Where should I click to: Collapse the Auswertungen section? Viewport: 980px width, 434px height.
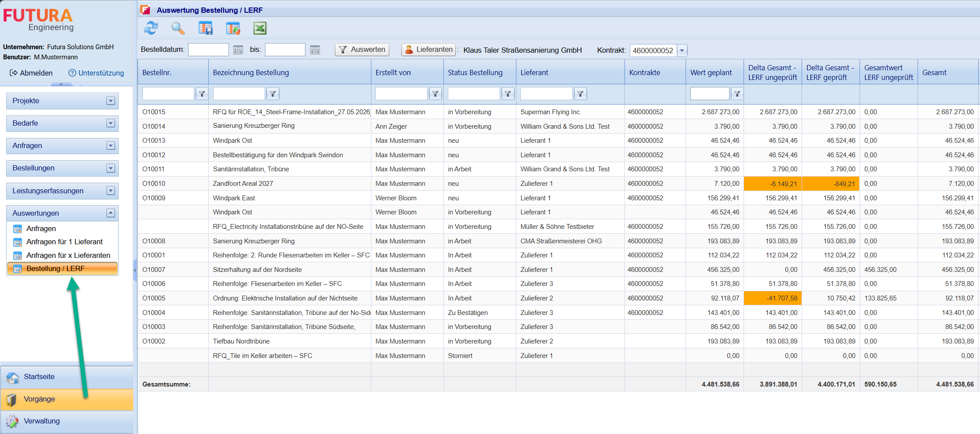pos(111,213)
